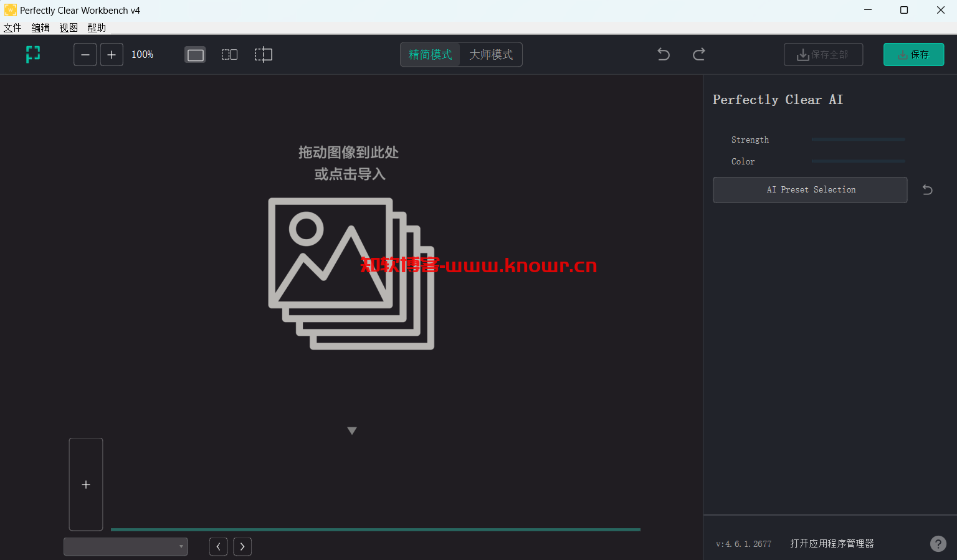Add image using the filmstrip plus tile
This screenshot has height=560, width=957.
tap(86, 485)
